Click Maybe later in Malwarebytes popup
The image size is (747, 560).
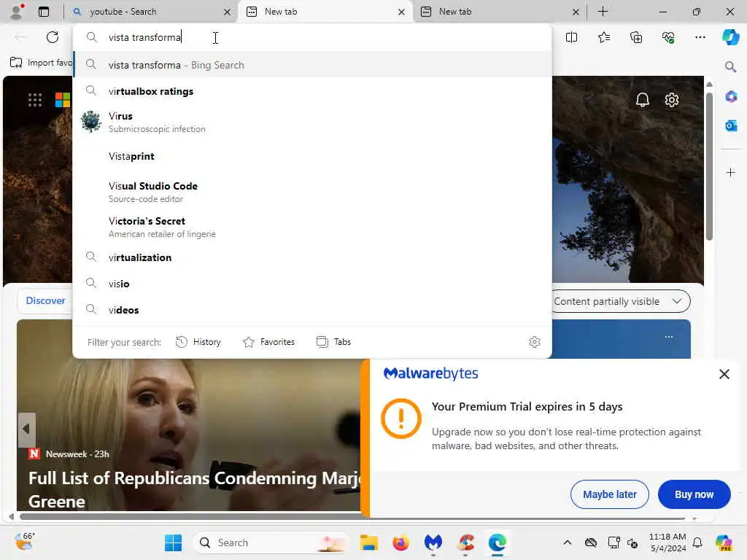click(x=609, y=494)
